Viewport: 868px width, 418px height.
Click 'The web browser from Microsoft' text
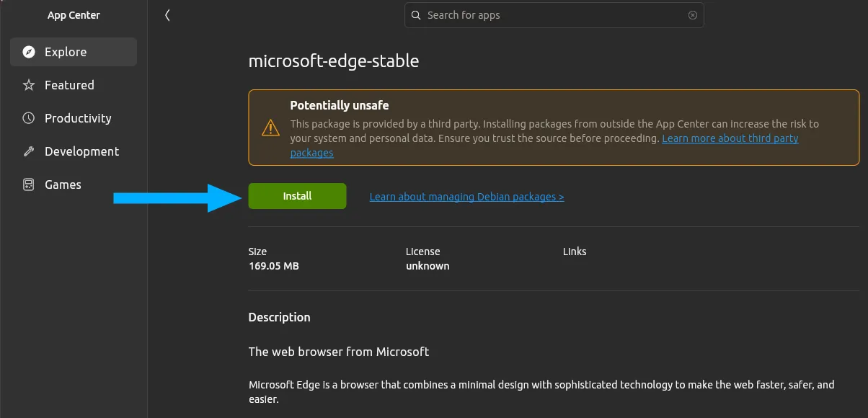339,352
